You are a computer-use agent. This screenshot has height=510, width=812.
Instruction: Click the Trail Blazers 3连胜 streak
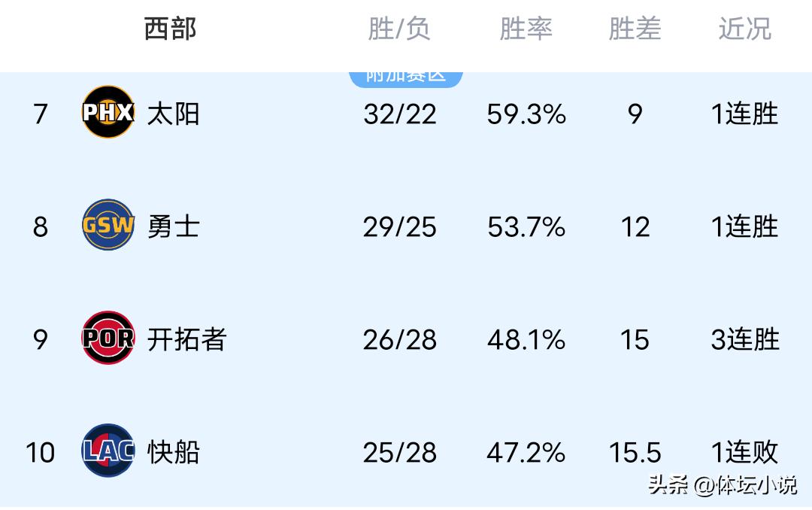(x=744, y=339)
